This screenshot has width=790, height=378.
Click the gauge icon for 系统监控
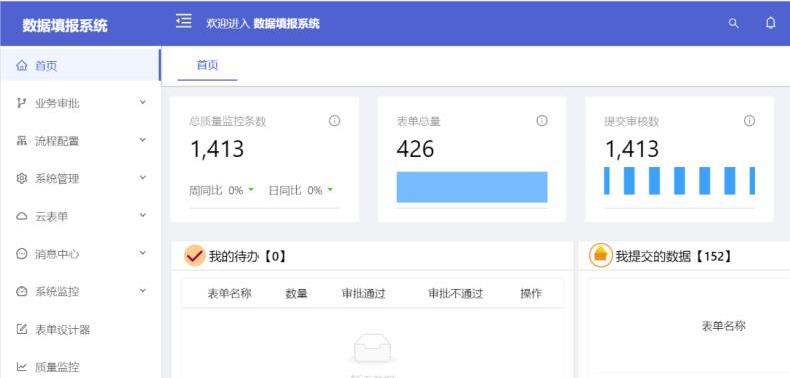[22, 291]
